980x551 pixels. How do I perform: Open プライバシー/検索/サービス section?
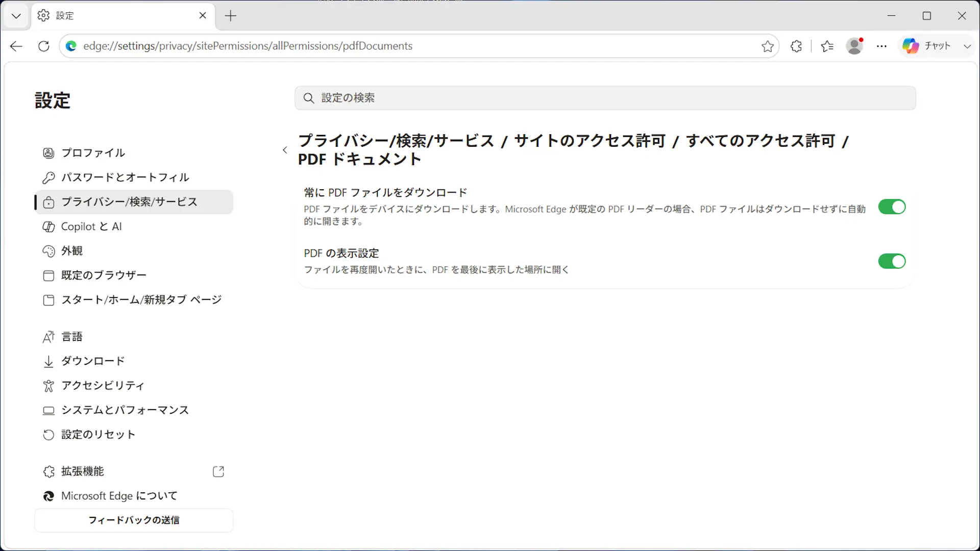coord(134,202)
